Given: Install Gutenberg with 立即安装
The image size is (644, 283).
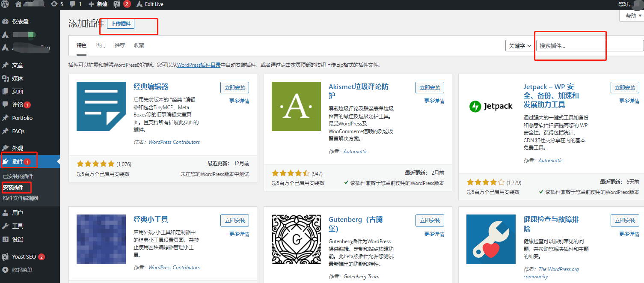Looking at the screenshot, I should [430, 220].
